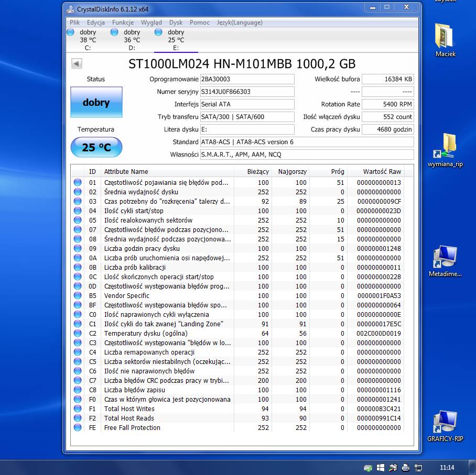Click the 25 °C temperature button

[x=96, y=147]
